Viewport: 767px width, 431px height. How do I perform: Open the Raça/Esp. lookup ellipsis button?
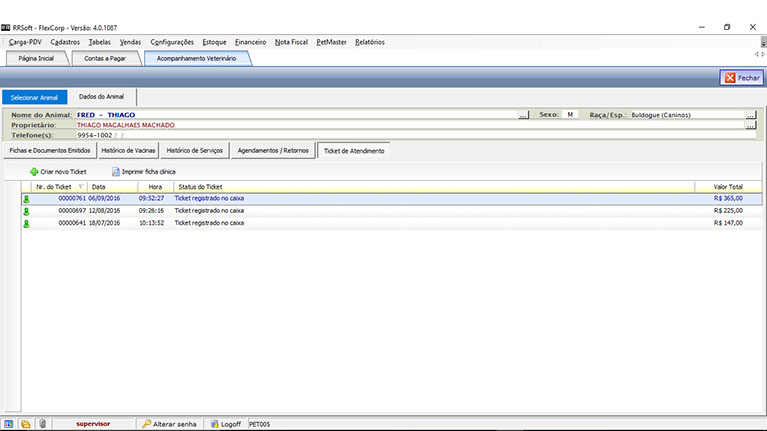[750, 115]
